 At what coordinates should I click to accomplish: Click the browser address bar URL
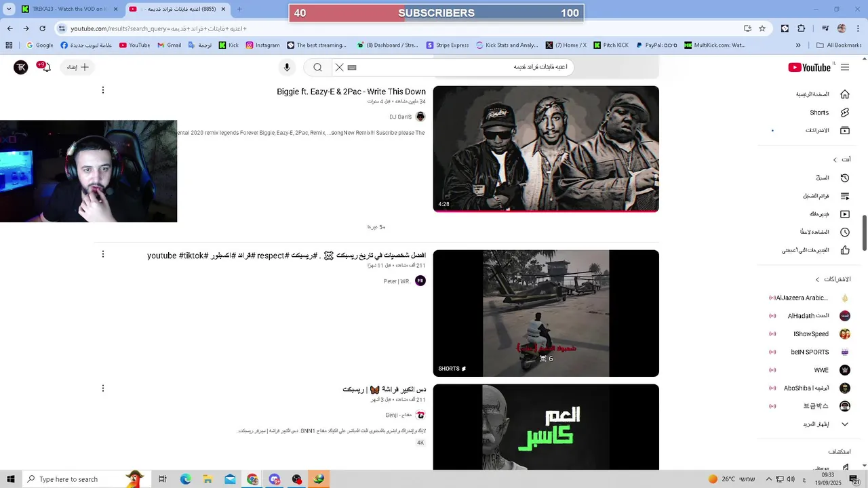[x=158, y=28]
